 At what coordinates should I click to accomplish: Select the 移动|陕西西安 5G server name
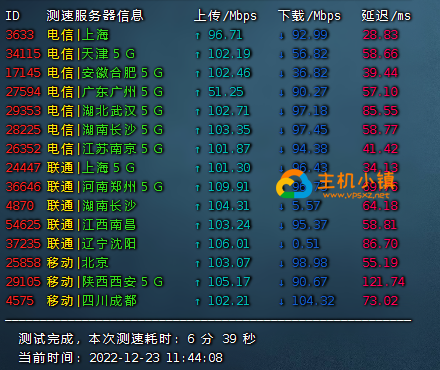click(105, 282)
